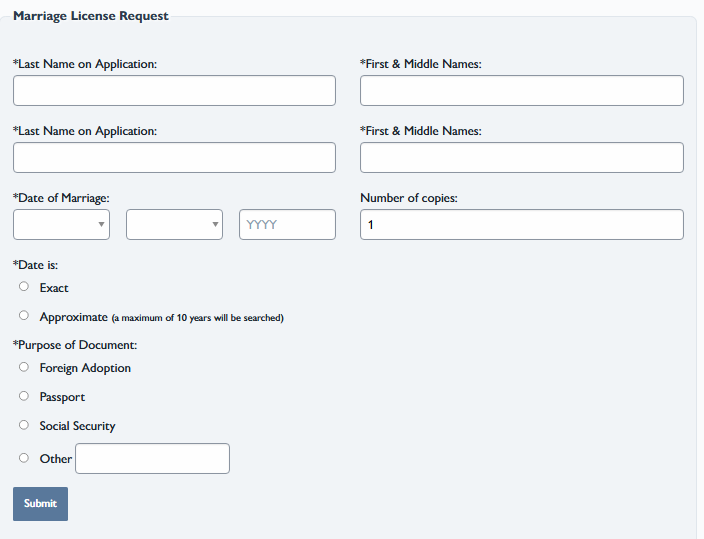
Task: Click the Marriage License Request heading
Action: coord(91,16)
